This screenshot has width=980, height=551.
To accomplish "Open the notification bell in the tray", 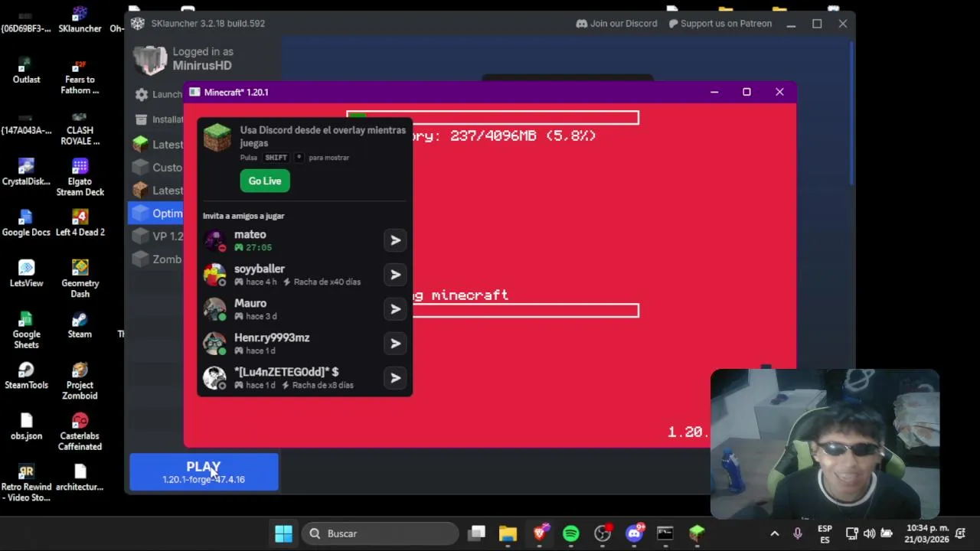I will click(960, 533).
